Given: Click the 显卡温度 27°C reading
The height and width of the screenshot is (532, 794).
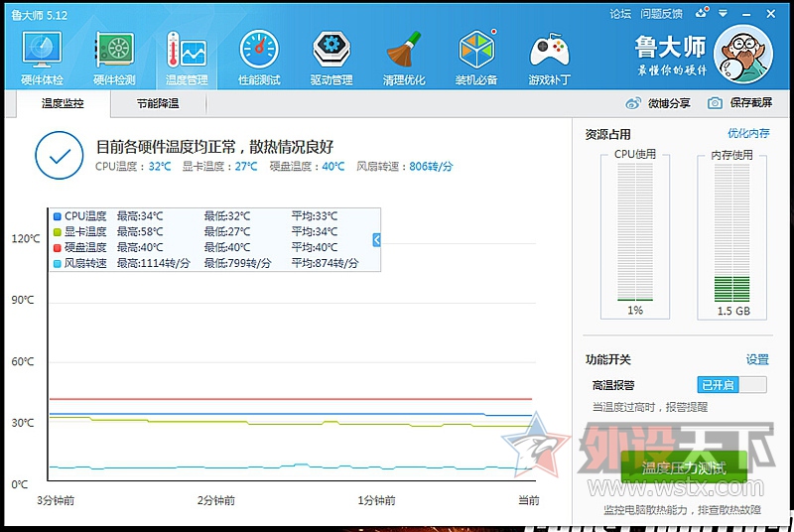Looking at the screenshot, I should point(219,166).
